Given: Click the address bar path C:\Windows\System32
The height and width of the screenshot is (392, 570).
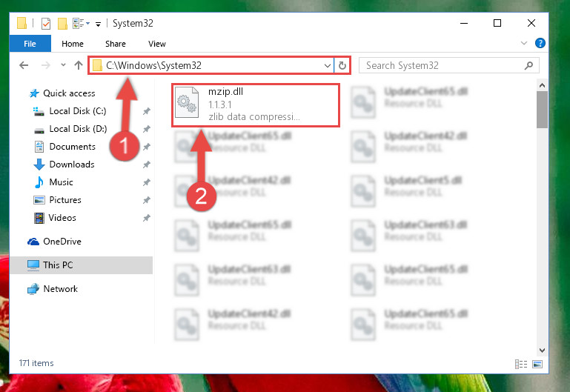Looking at the screenshot, I should pyautogui.click(x=153, y=65).
